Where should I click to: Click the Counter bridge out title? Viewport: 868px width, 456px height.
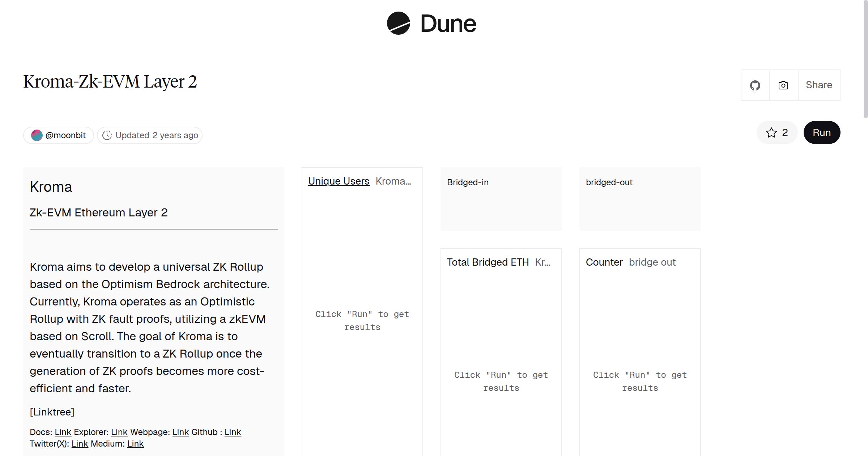tap(604, 262)
